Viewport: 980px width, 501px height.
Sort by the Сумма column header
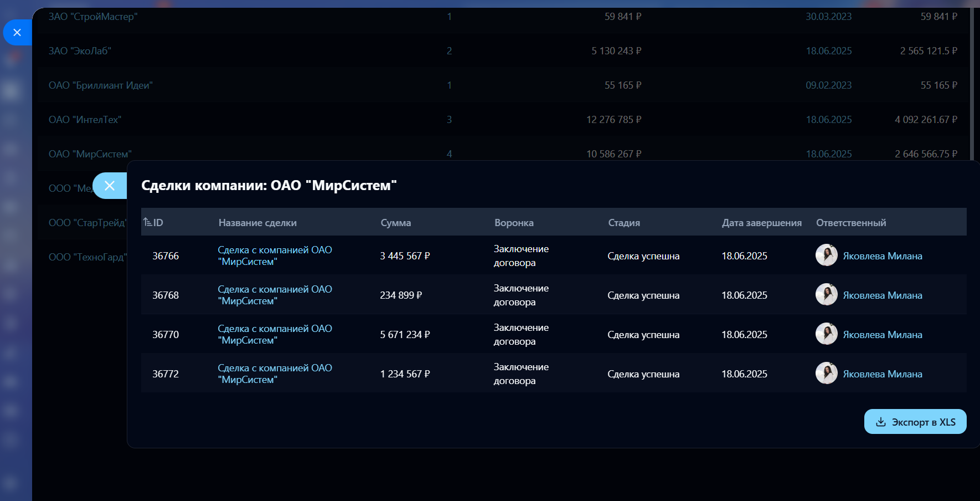coord(395,223)
